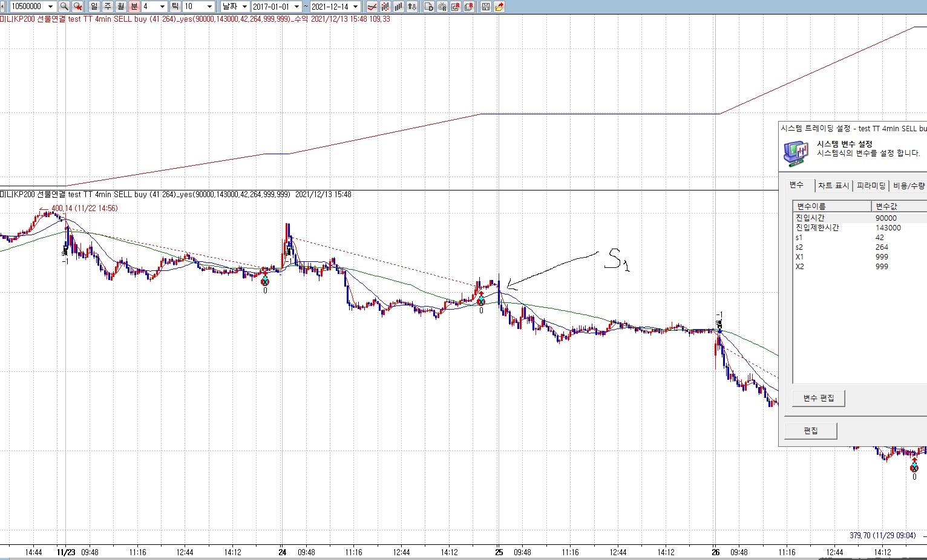This screenshot has height=560, width=927.
Task: Toggle the weekly period button 주
Action: tap(108, 7)
